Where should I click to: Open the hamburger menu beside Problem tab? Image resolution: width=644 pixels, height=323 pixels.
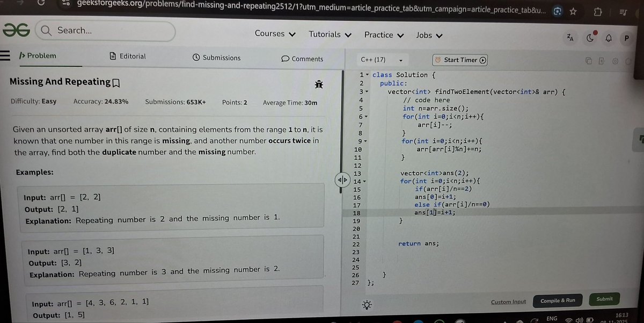pos(6,56)
